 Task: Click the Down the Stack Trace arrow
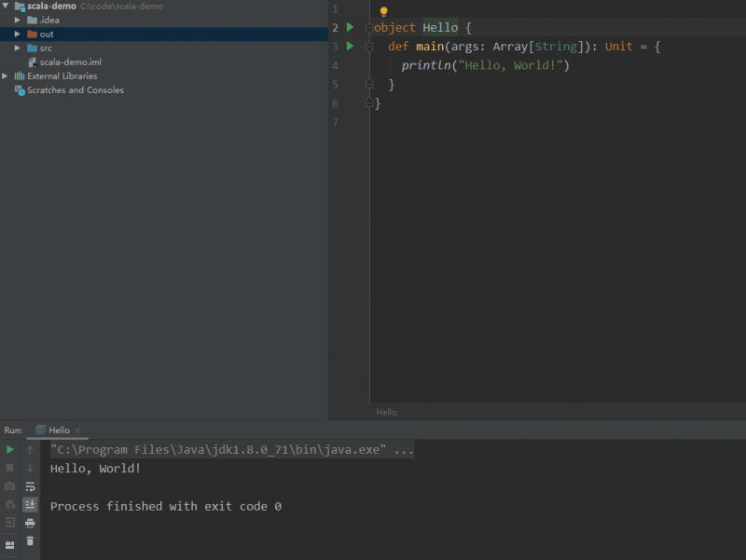(x=30, y=468)
